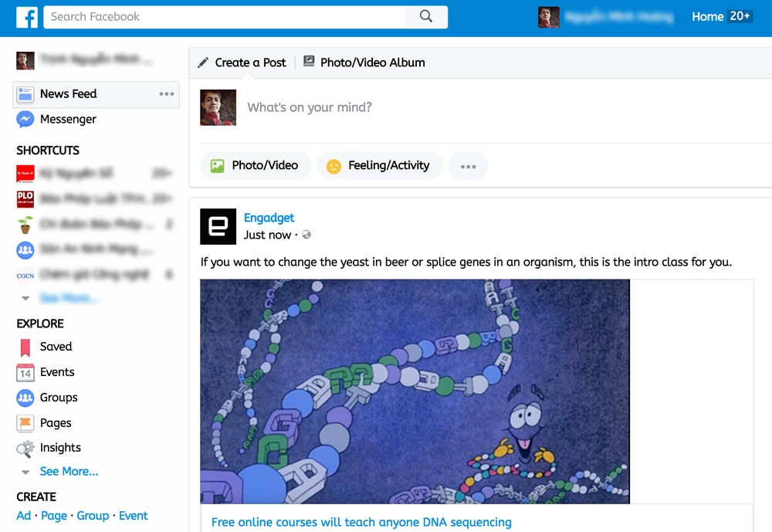This screenshot has height=532, width=772.
Task: Click the Photo/Video button
Action: (x=256, y=165)
